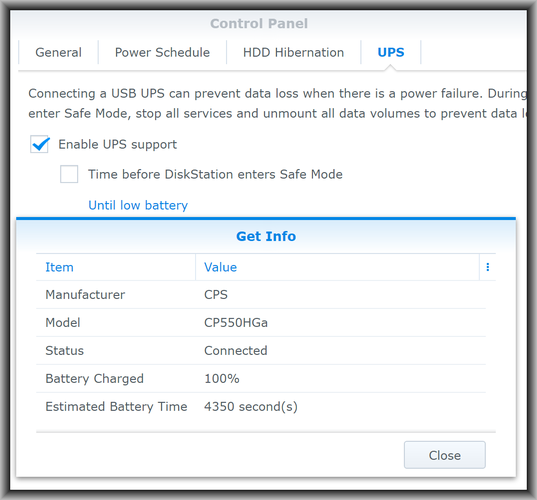This screenshot has height=500, width=537.
Task: Open the column options three-dot menu
Action: pyautogui.click(x=488, y=267)
